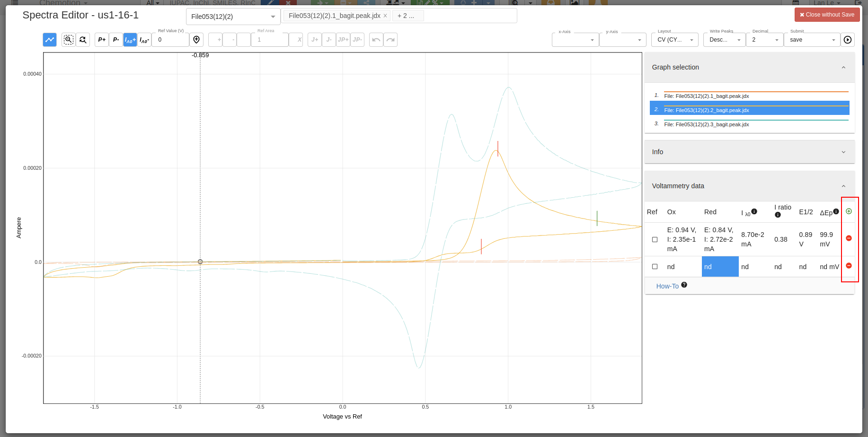Open the Layout dropdown

674,40
